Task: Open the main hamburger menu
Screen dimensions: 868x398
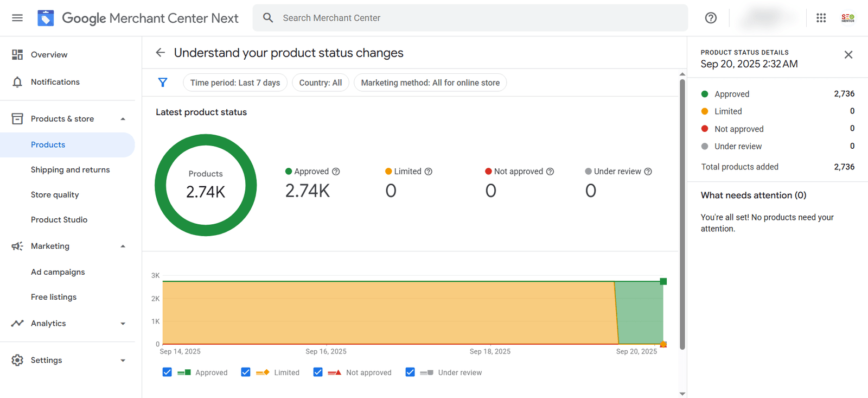Action: (x=17, y=18)
